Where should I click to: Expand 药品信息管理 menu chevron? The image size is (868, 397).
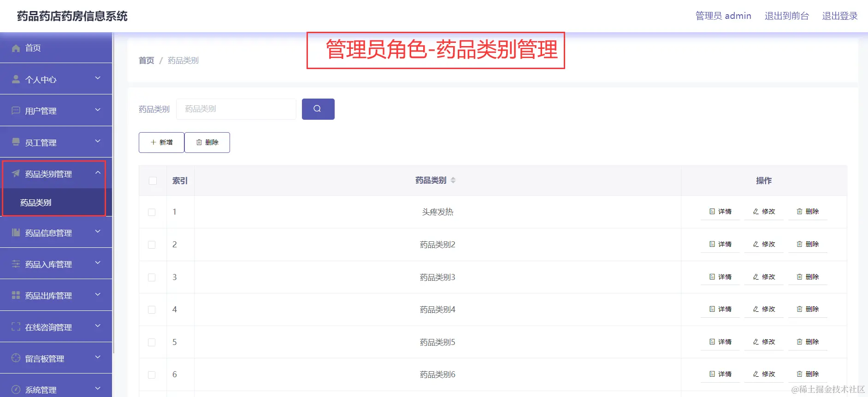[x=98, y=231]
